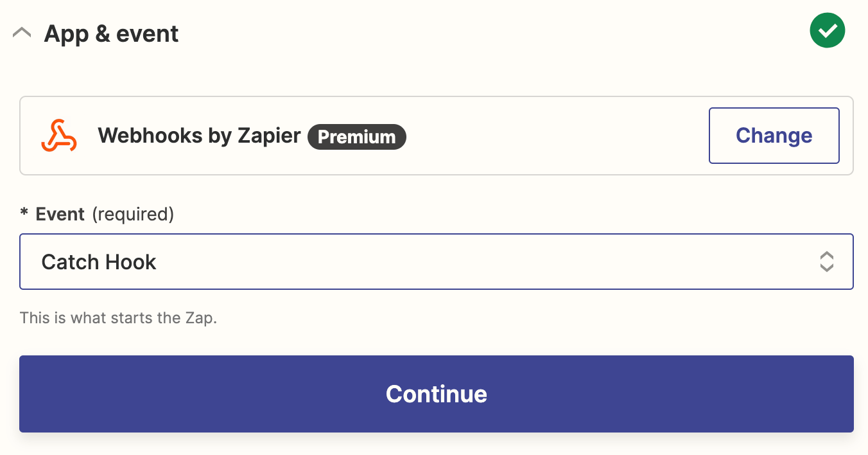The image size is (868, 455).
Task: Click the Premium badge
Action: [x=356, y=136]
